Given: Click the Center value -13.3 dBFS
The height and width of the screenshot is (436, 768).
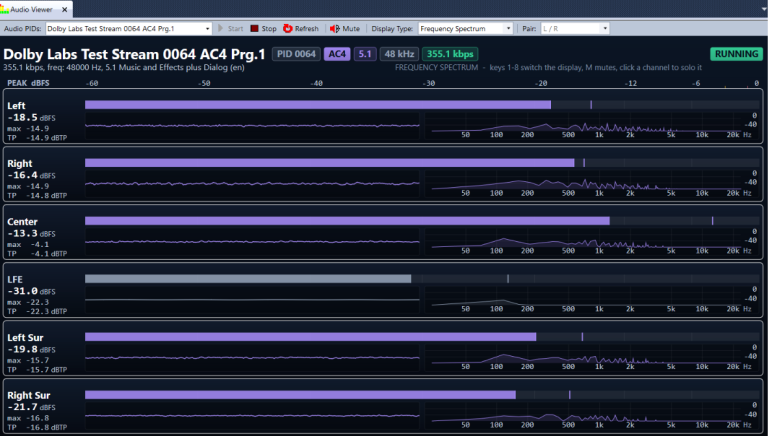Looking at the screenshot, I should (31, 234).
